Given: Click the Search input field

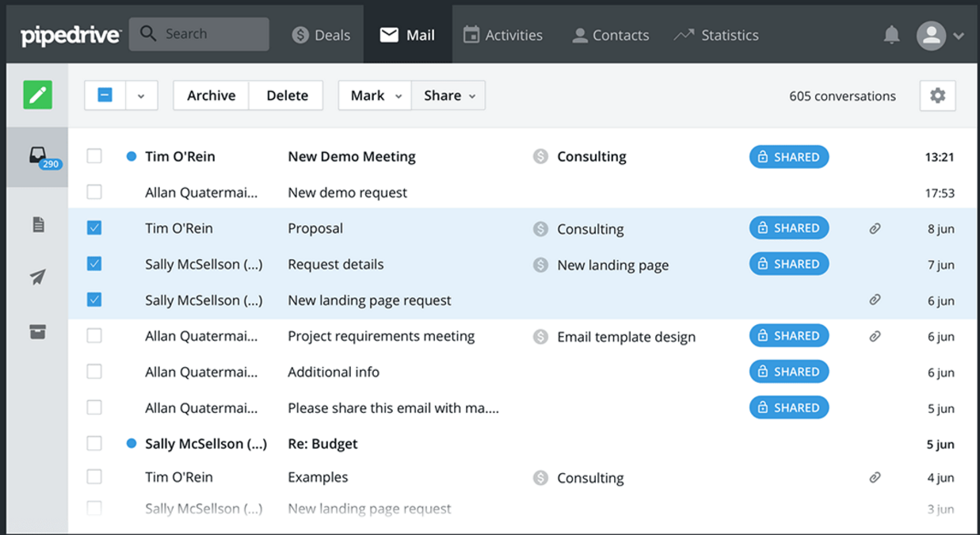Looking at the screenshot, I should tap(199, 34).
